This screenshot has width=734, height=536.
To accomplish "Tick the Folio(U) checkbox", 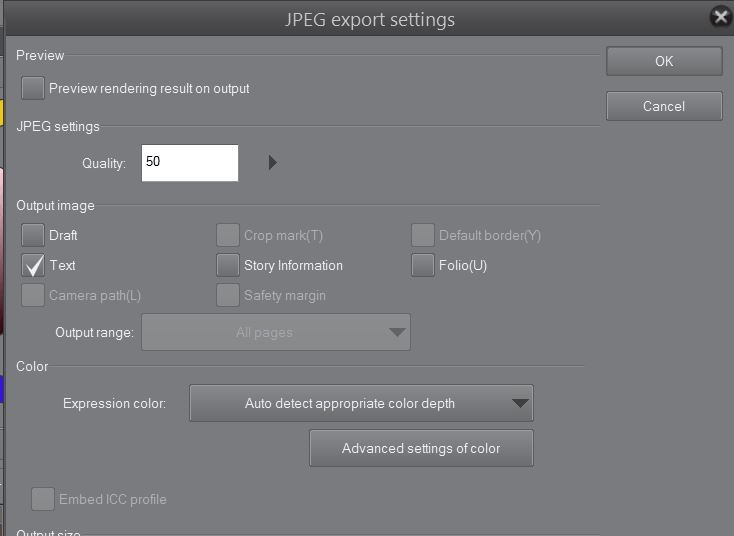I will [423, 266].
